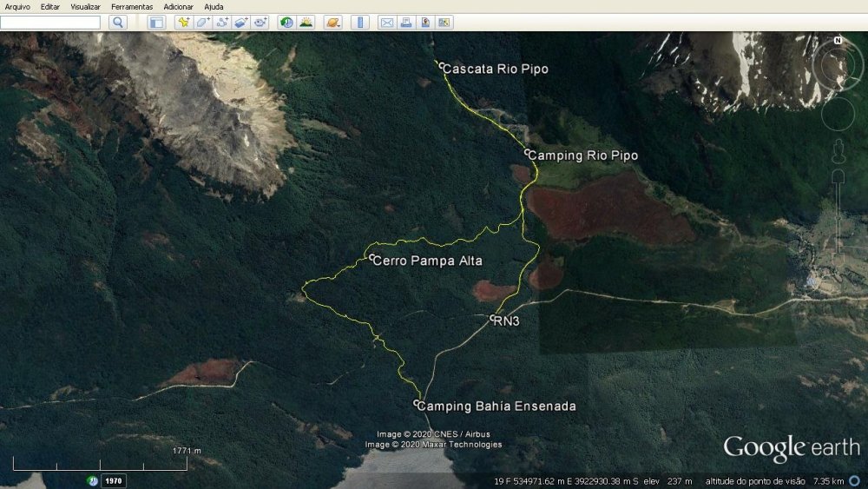868x489 pixels.
Task: Click the zoom slider on the map
Action: coord(838,178)
